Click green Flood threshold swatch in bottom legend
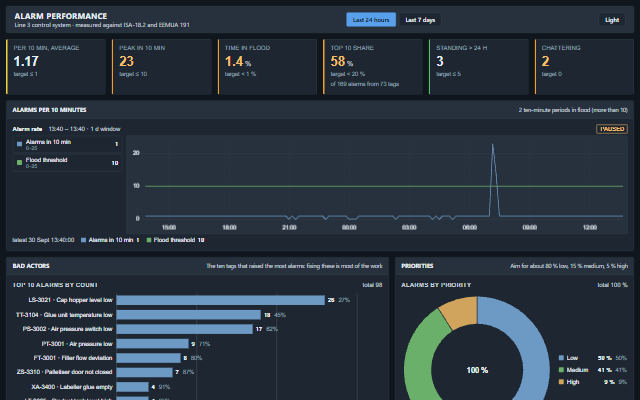640x400 pixels. pyautogui.click(x=149, y=240)
